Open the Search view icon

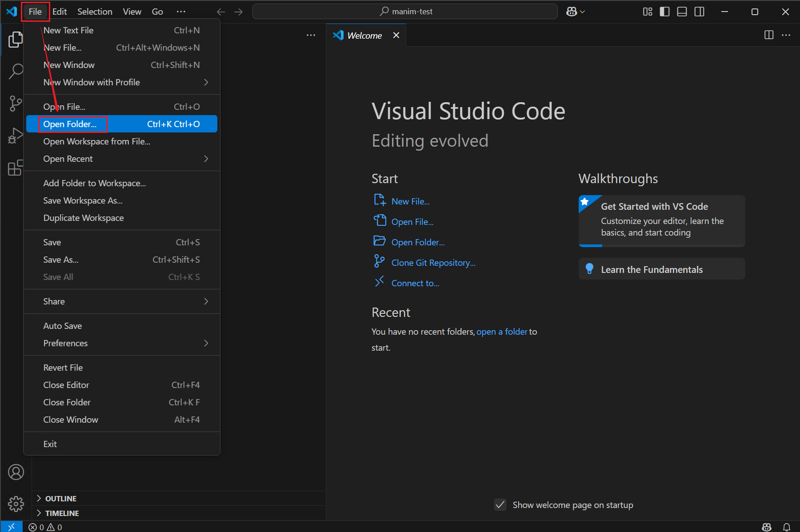16,71
